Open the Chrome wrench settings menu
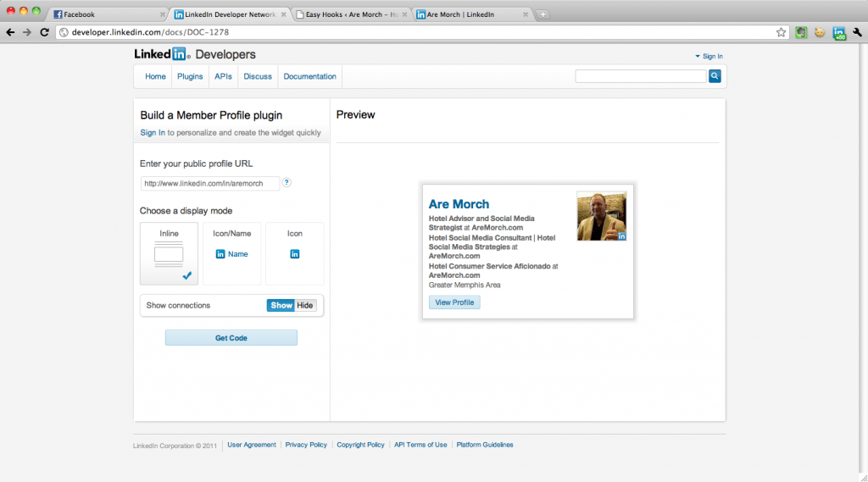The width and height of the screenshot is (868, 482). pyautogui.click(x=858, y=33)
